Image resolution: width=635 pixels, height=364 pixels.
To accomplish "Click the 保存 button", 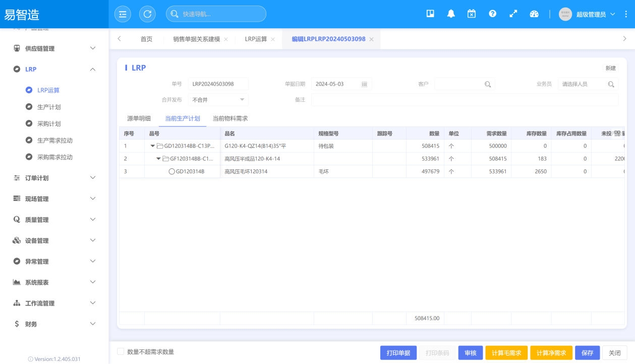I will 587,353.
